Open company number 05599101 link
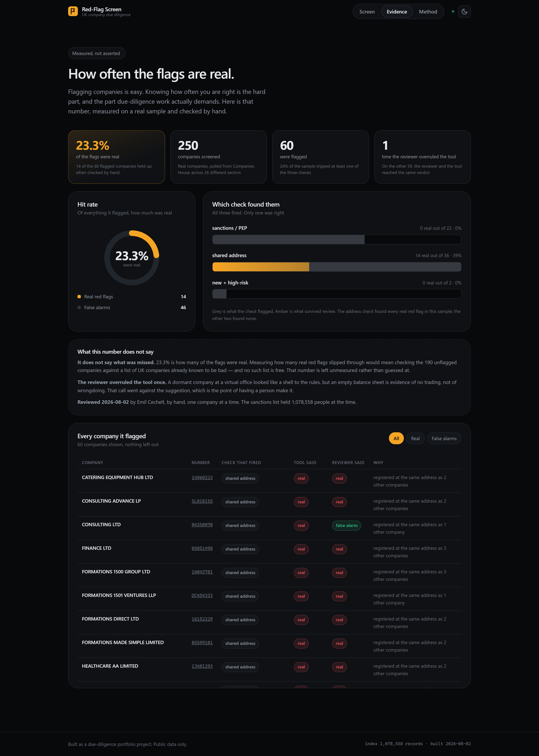Image resolution: width=539 pixels, height=756 pixels. [202, 642]
